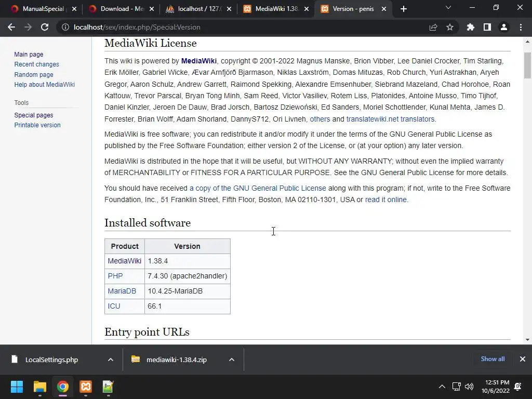Screen dimensions: 532x399
Task: Expand options for LocalSettings.php download
Action: (111, 360)
